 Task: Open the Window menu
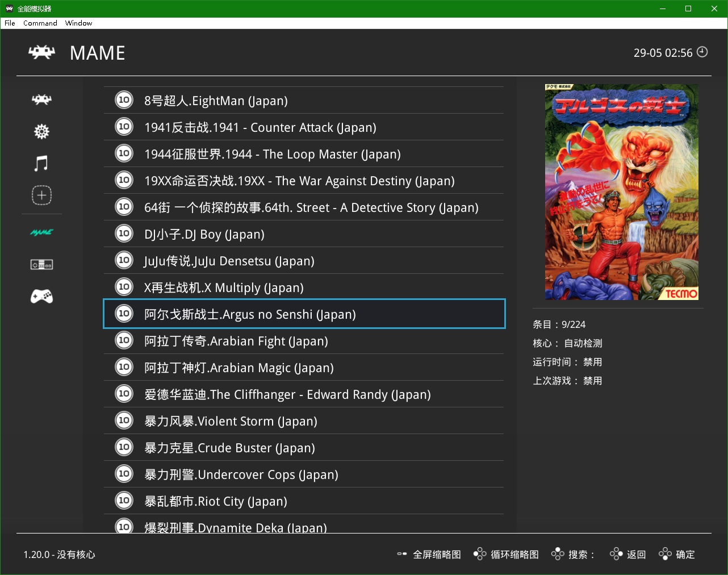(78, 23)
